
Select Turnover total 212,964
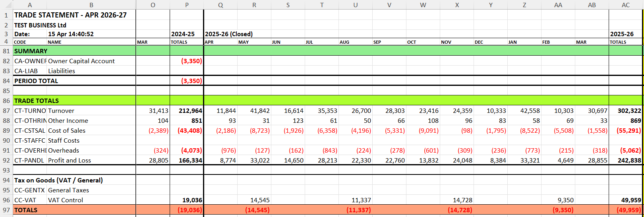190,110
